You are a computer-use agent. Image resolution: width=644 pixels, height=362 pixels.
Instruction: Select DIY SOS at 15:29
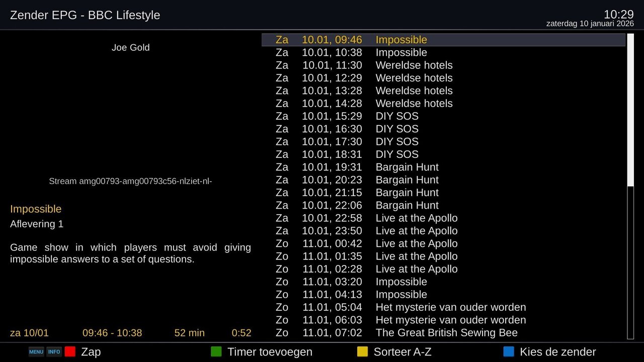pyautogui.click(x=443, y=116)
